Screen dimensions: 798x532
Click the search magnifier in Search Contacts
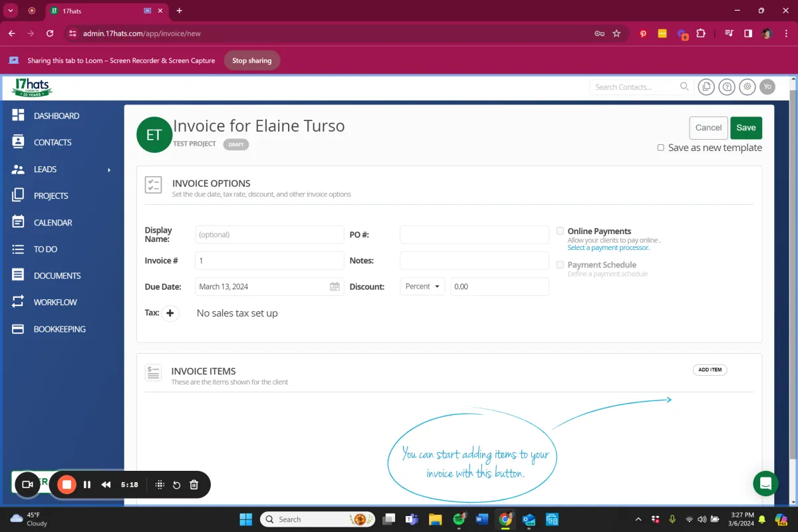point(684,86)
